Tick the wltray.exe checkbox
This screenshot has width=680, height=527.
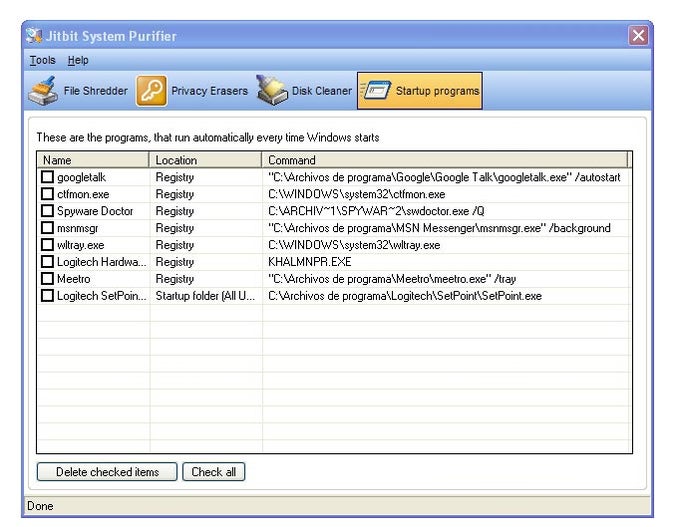point(47,245)
